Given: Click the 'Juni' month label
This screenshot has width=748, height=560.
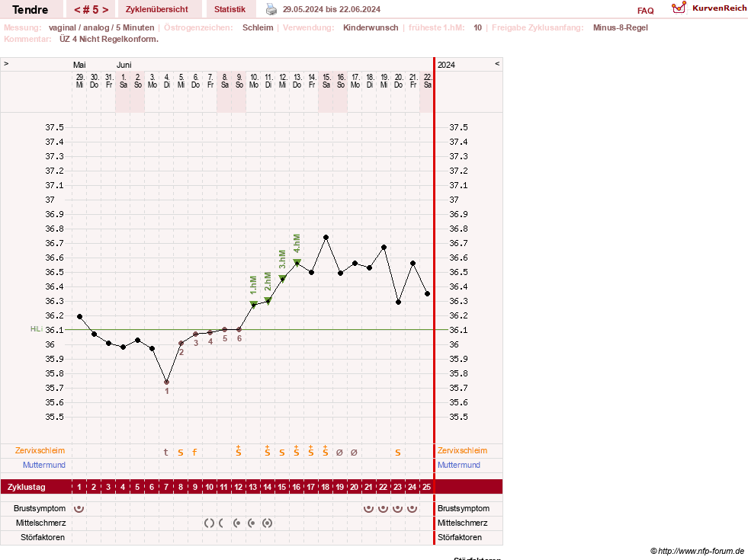Looking at the screenshot, I should point(124,65).
